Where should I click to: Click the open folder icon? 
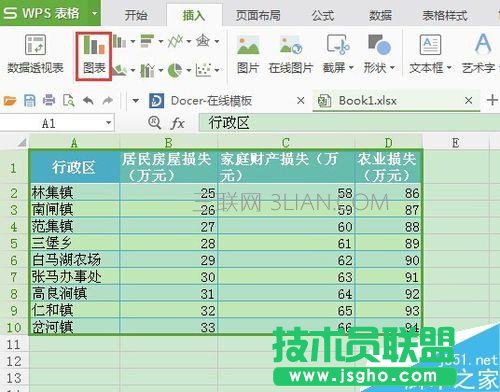(x=10, y=100)
